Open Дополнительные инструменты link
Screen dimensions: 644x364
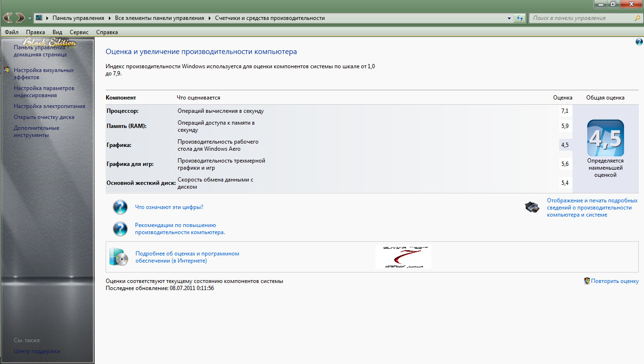[x=36, y=131]
